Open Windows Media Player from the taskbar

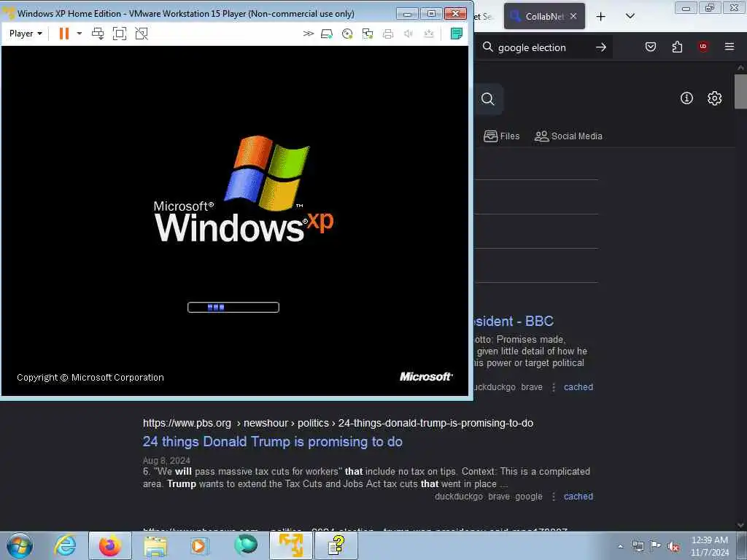click(x=198, y=545)
